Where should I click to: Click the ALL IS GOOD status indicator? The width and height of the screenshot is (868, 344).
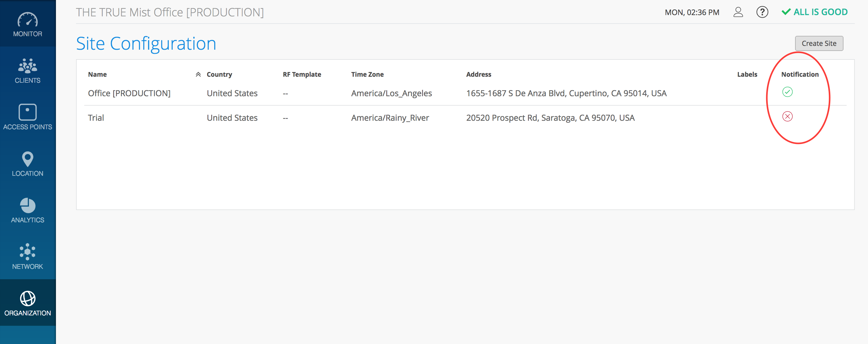click(815, 12)
